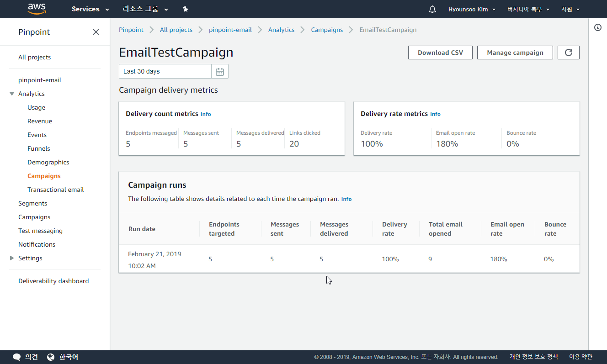607x364 pixels.
Task: Click the Pinpoint breadcrumb link
Action: point(131,30)
